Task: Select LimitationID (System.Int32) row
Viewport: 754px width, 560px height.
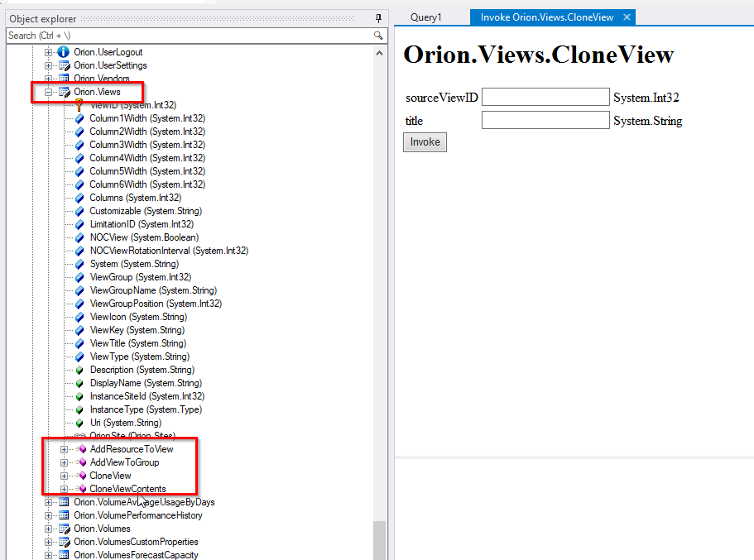Action: [142, 224]
